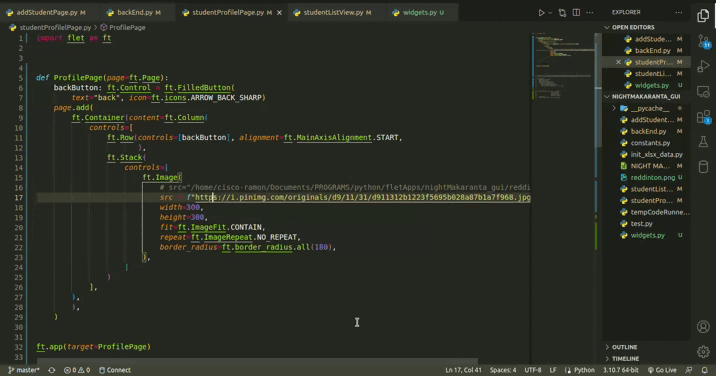Click Connect in the status bar
Screen dimensions: 716x376
(115, 370)
